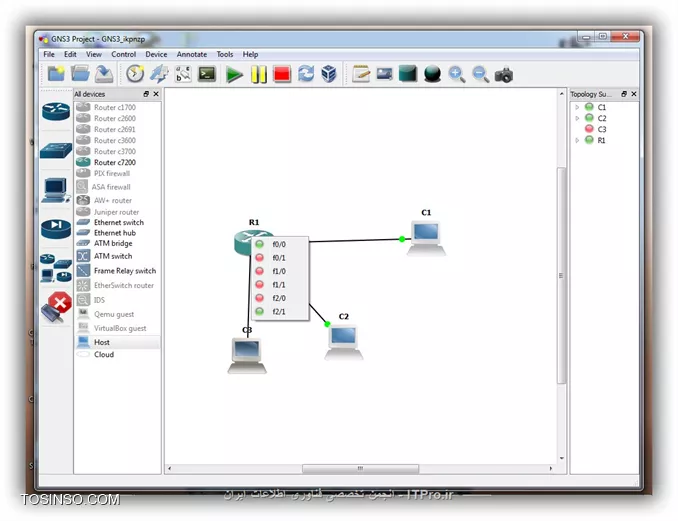678x521 pixels.
Task: Select interface f1/0 in popup
Action: [x=280, y=271]
